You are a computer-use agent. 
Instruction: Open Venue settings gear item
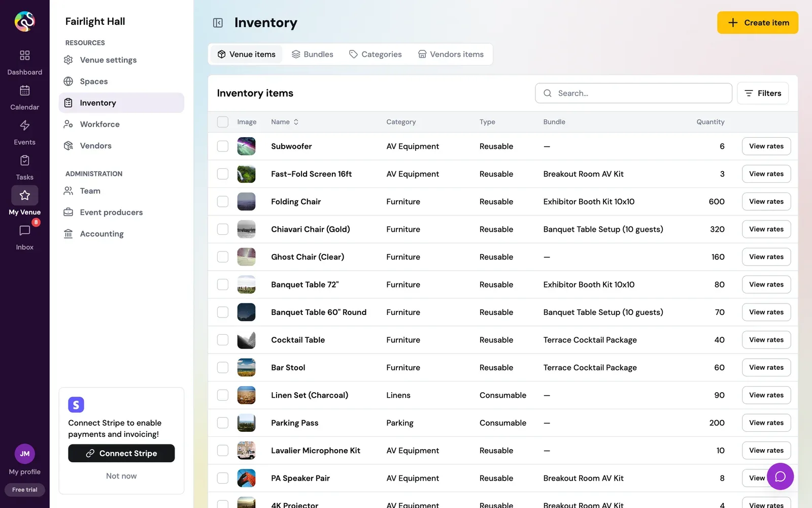point(121,60)
